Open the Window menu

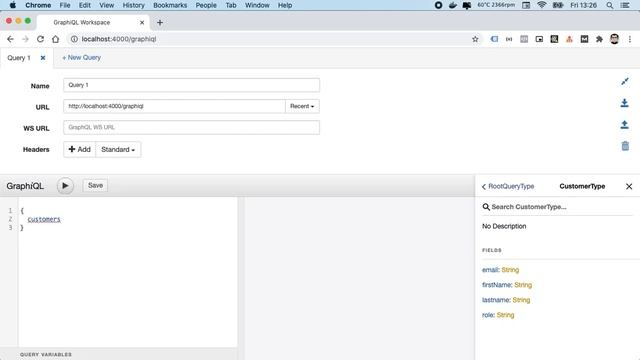coord(257,5)
